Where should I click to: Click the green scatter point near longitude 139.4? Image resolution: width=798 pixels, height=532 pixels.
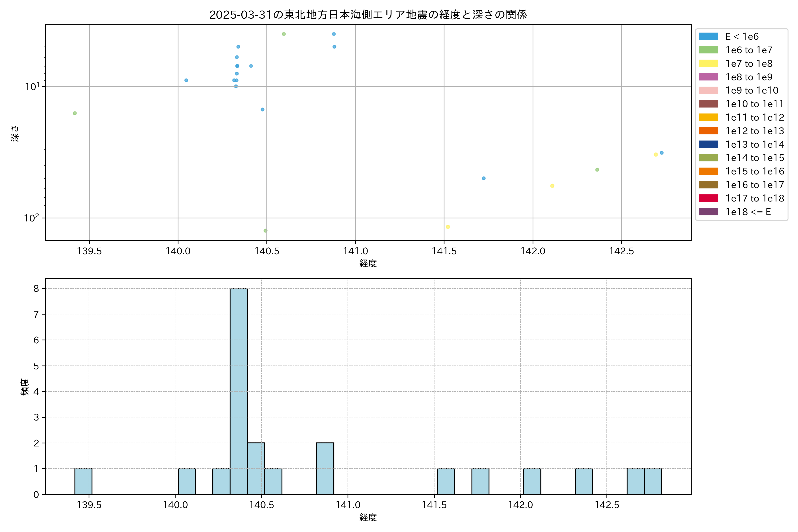coord(75,113)
